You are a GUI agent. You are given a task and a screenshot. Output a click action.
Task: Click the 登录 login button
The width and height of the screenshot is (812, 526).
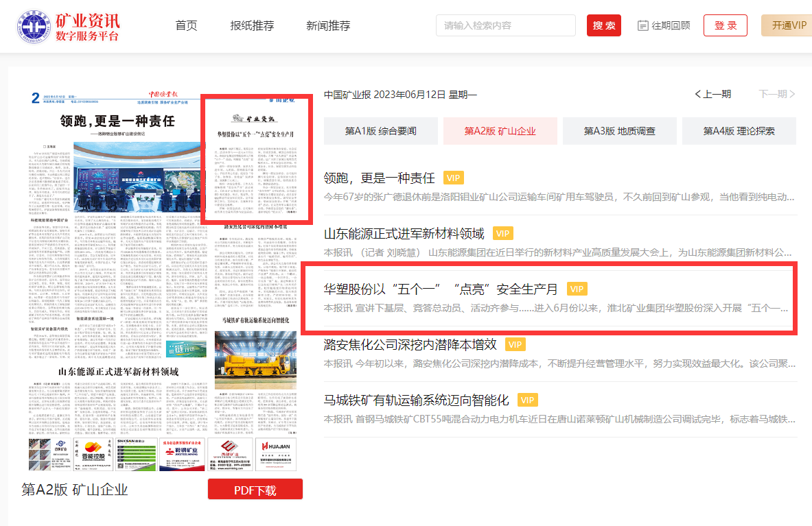(725, 25)
